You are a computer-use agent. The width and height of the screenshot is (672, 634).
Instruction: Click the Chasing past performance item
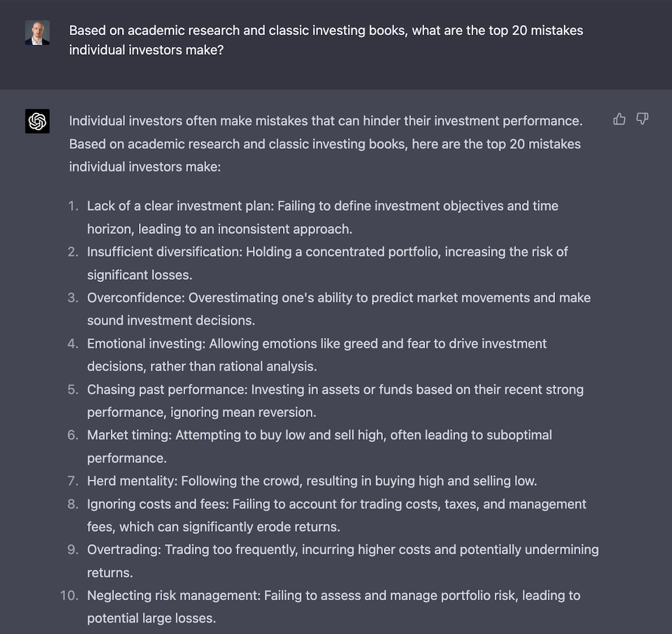point(335,401)
